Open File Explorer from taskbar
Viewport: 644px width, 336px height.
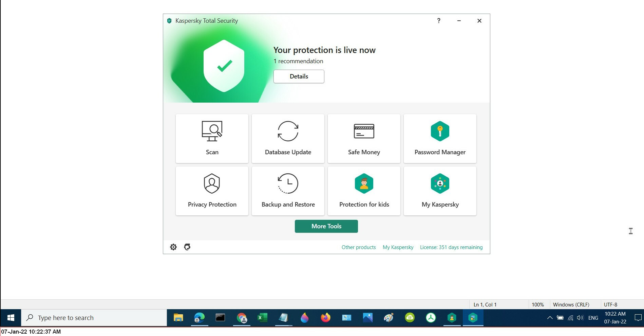[x=178, y=318]
